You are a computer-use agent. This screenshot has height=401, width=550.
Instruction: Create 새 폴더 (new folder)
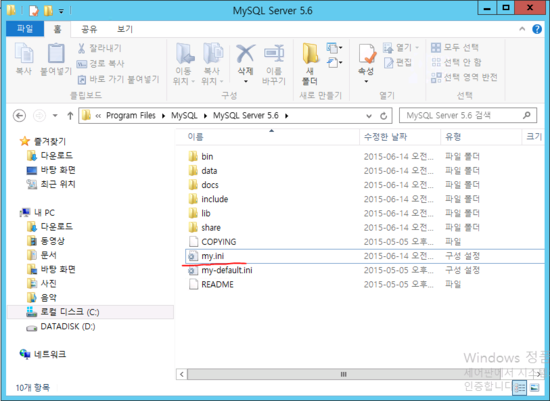pos(310,64)
